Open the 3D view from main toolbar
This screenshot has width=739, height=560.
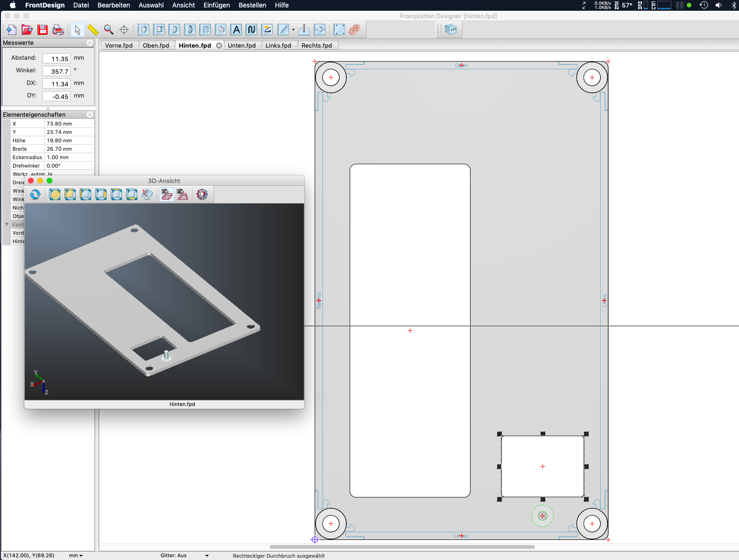coord(450,30)
